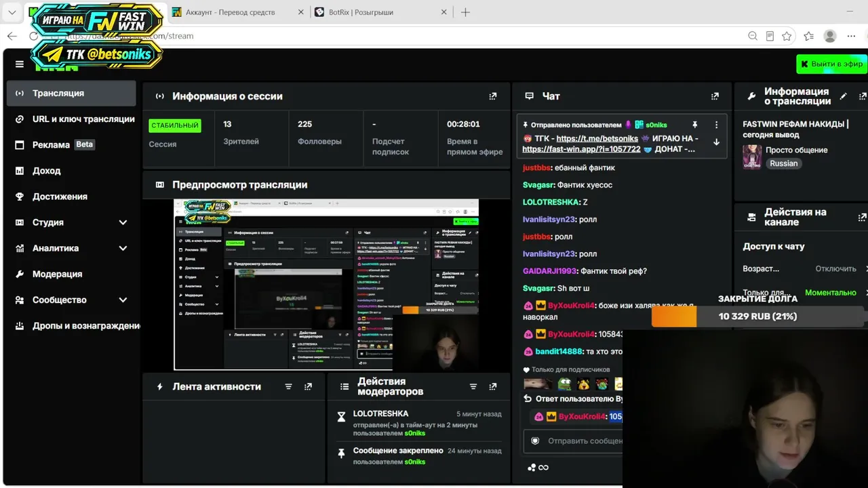Screen dimensions: 868x488
Task: Select Трансляция in the sidebar
Action: point(71,94)
